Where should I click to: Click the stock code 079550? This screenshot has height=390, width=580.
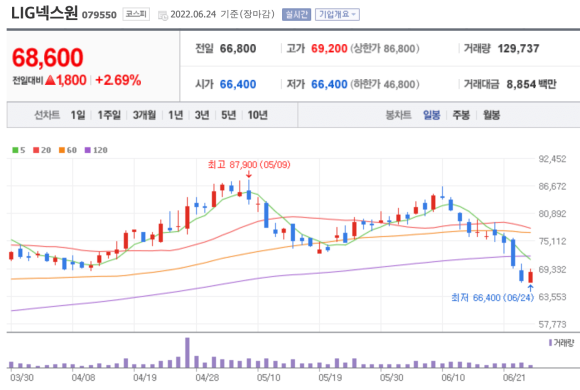(99, 15)
